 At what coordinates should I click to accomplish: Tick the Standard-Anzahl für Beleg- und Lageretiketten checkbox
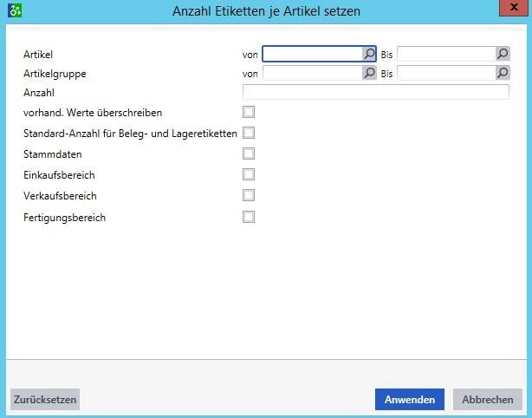(249, 133)
